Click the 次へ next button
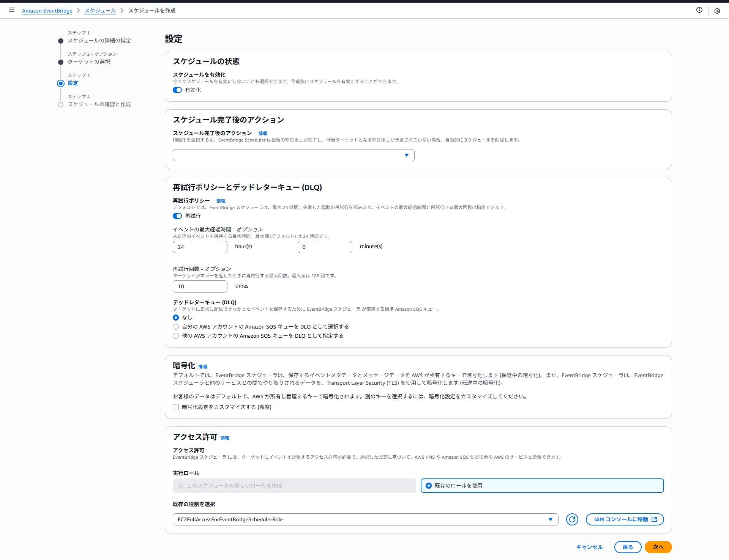This screenshot has width=729, height=560. (x=658, y=547)
